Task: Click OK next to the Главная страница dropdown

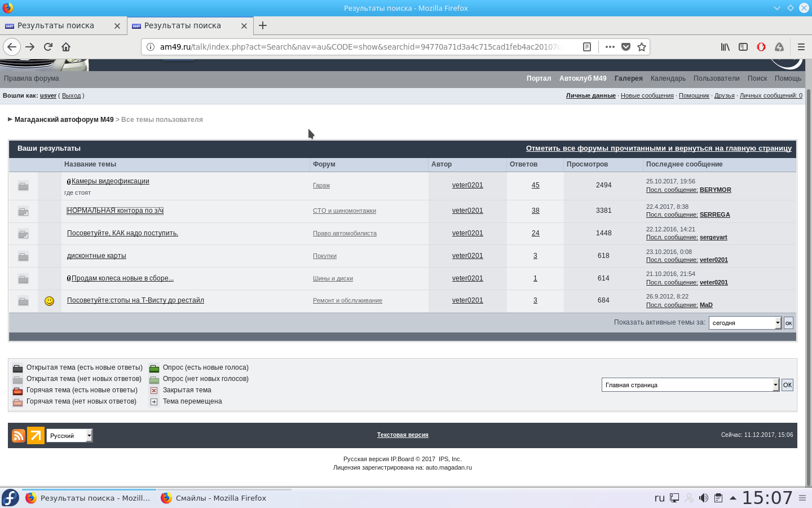Action: click(787, 385)
